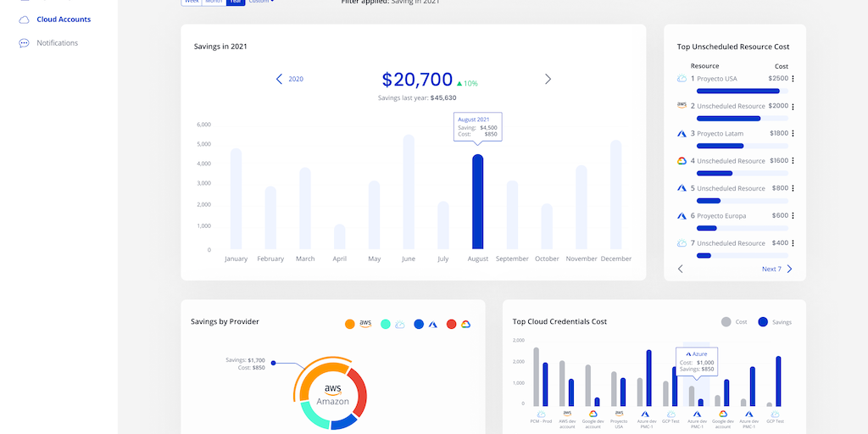Click the Cloud Accounts cloud icon in sidebar
Image resolution: width=868 pixels, height=434 pixels.
point(24,19)
